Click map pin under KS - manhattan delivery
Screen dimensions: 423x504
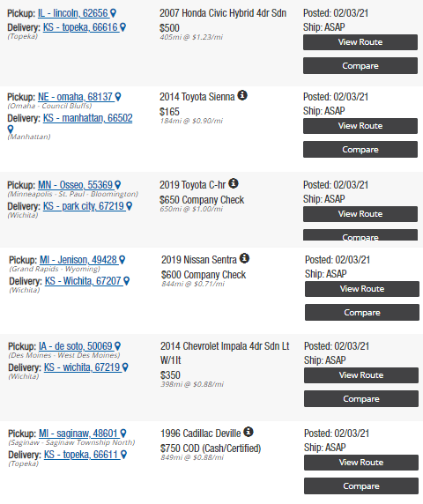click(x=11, y=130)
